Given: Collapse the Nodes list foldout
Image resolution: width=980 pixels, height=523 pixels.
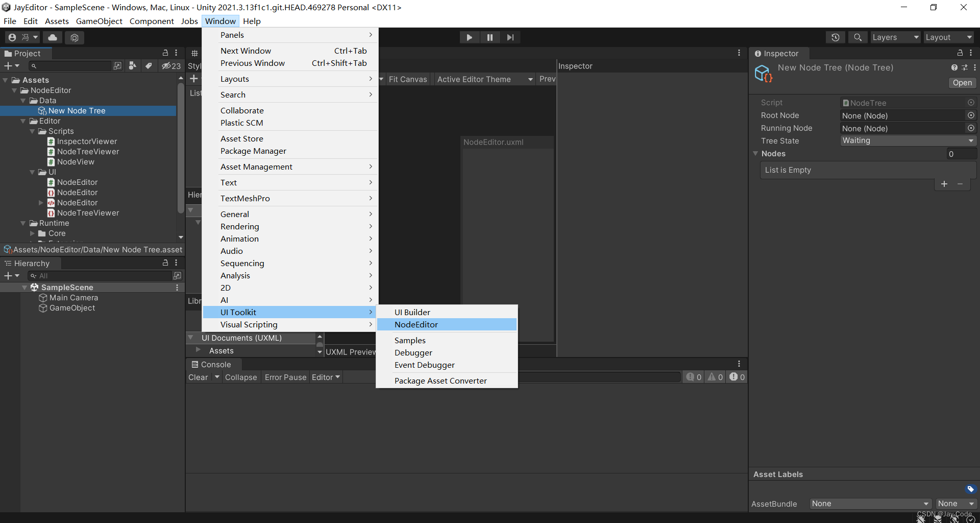Looking at the screenshot, I should click(x=755, y=154).
